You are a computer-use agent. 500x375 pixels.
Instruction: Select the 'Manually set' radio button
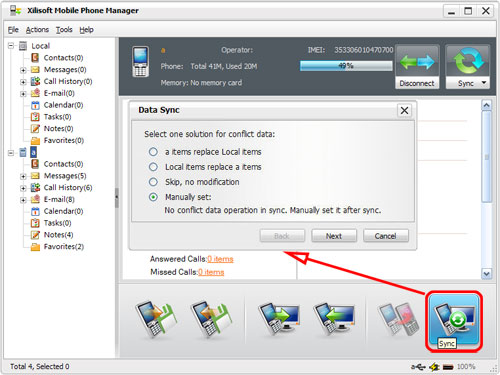click(153, 197)
